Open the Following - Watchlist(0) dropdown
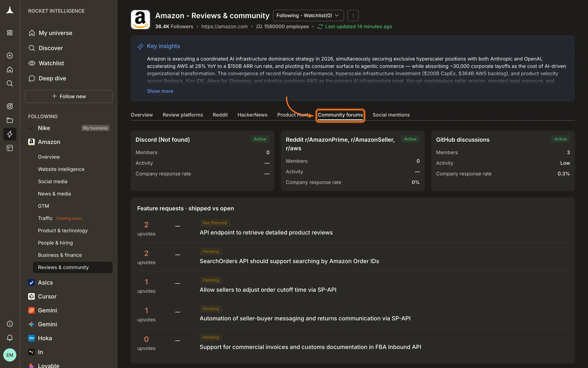 [x=308, y=16]
